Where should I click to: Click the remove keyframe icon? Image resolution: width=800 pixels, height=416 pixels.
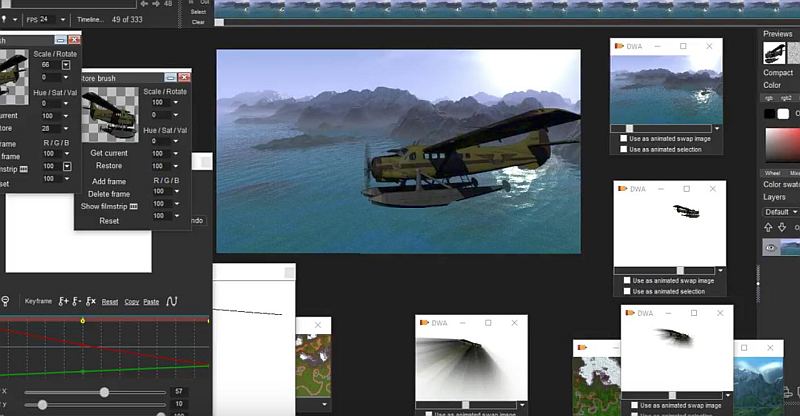click(x=76, y=301)
